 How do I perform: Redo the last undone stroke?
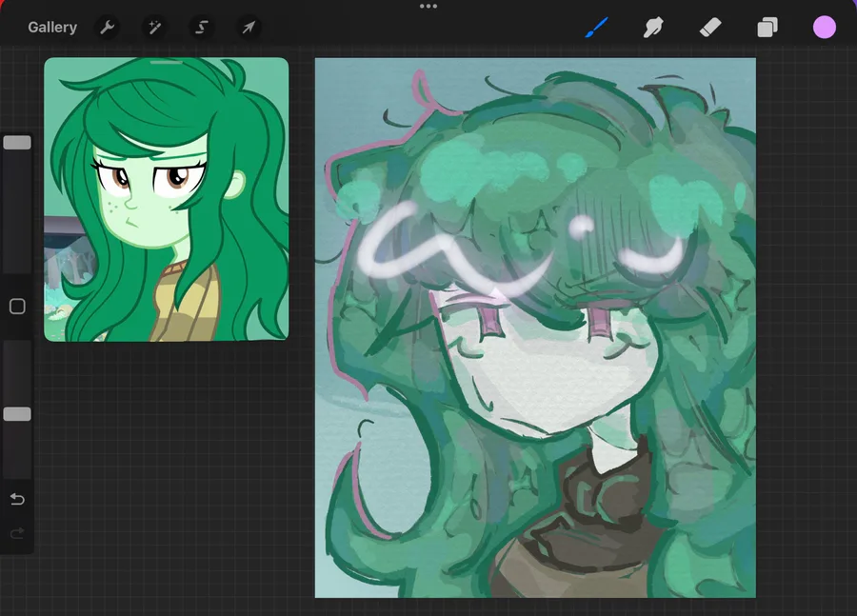point(17,533)
